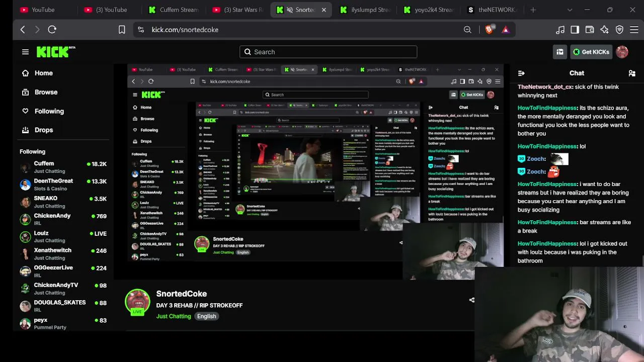The image size is (644, 362).
Task: Open the browser main hamburger menu
Action: (634, 30)
